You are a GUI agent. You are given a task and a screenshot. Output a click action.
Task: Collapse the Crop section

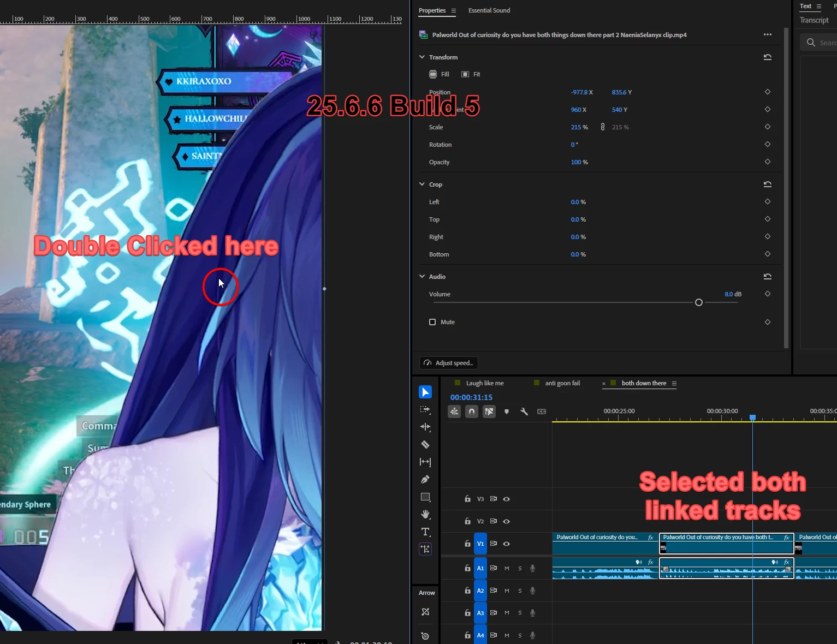(422, 184)
